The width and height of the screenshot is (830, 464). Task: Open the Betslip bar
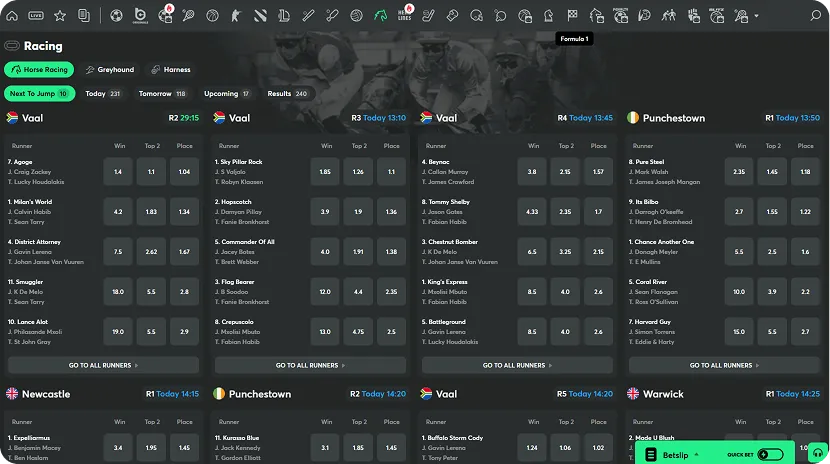pyautogui.click(x=715, y=454)
